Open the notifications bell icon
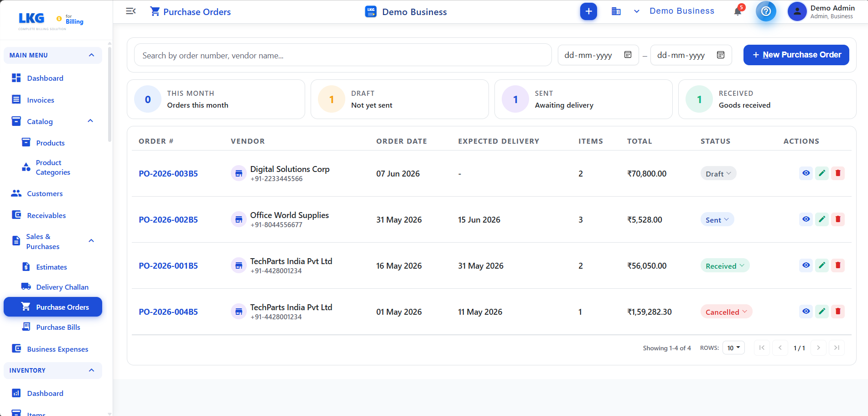This screenshot has width=868, height=416. coord(738,11)
